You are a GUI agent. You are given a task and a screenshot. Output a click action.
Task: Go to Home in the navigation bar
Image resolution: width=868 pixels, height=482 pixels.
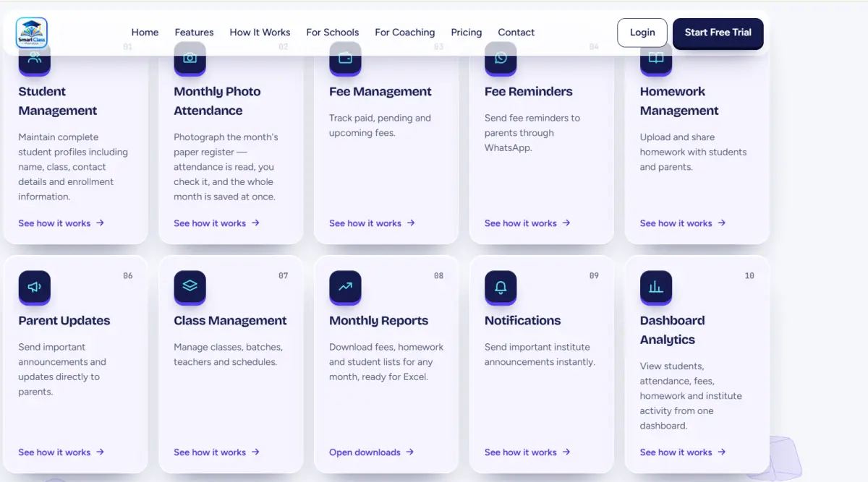(x=145, y=33)
